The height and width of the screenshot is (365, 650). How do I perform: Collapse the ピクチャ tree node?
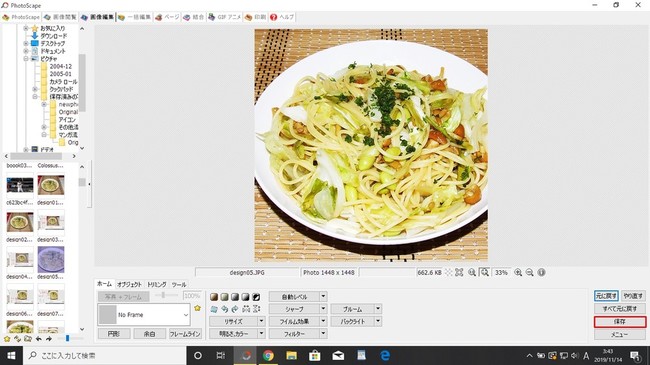tap(26, 58)
